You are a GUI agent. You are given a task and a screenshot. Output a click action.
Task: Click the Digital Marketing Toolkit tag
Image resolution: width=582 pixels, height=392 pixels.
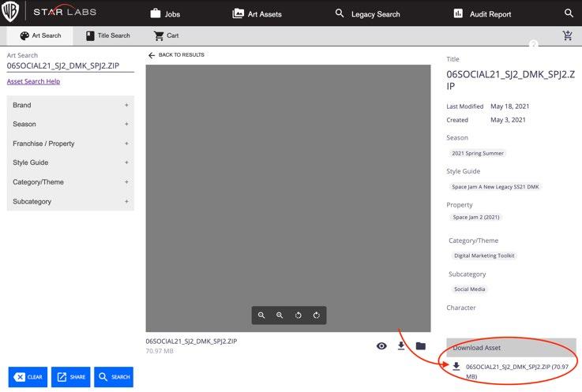[484, 256]
